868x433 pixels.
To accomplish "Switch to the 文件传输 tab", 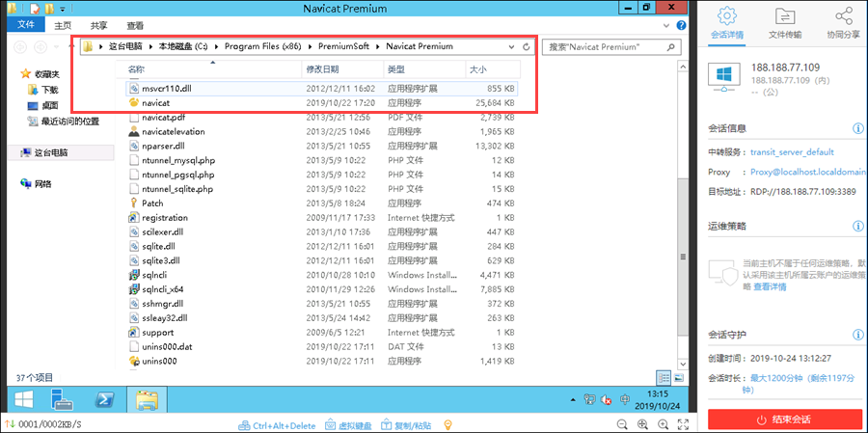I will [x=785, y=24].
